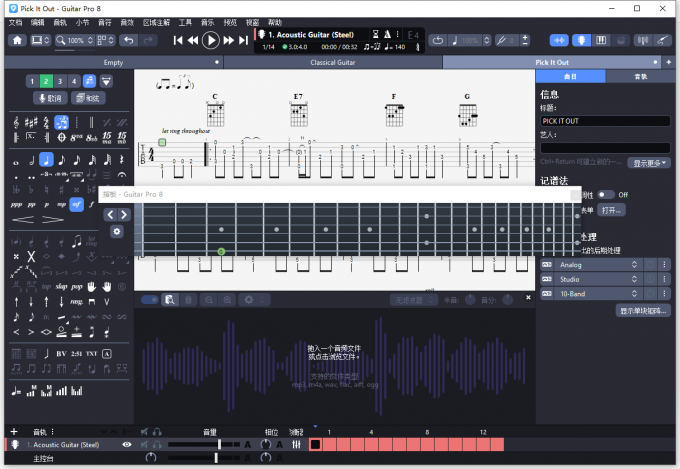Fast forward to the next bar
The height and width of the screenshot is (469, 680).
coord(229,40)
